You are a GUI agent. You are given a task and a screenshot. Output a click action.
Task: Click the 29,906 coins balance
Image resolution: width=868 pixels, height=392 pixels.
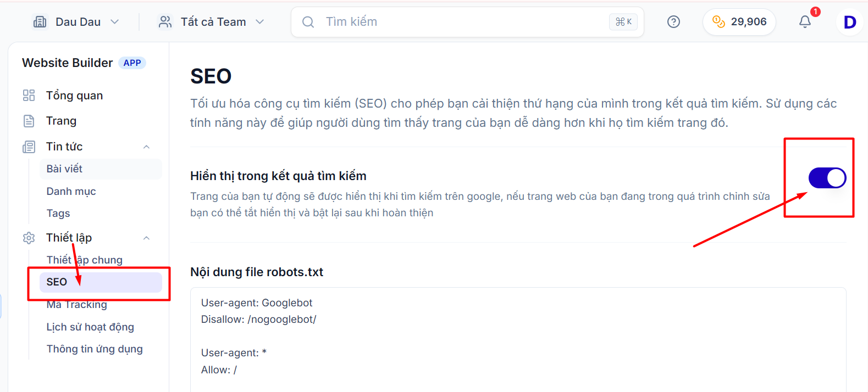tap(739, 22)
